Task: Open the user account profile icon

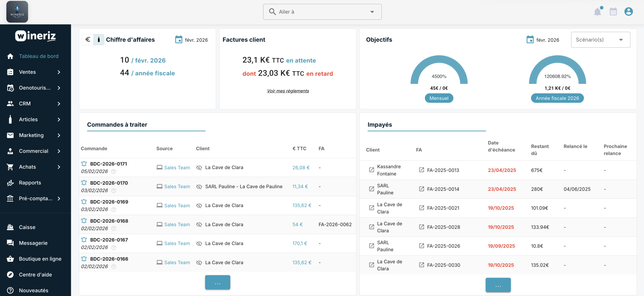Action: pyautogui.click(x=628, y=12)
